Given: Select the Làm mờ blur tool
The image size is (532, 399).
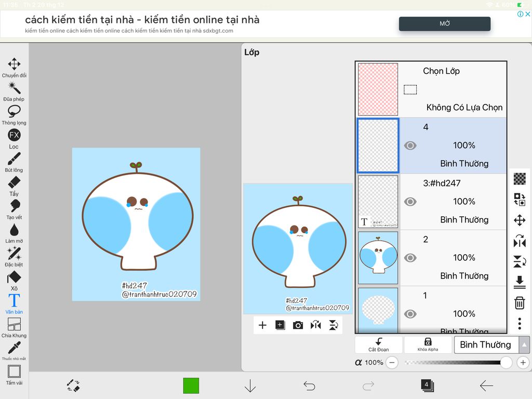Looking at the screenshot, I should click(14, 233).
